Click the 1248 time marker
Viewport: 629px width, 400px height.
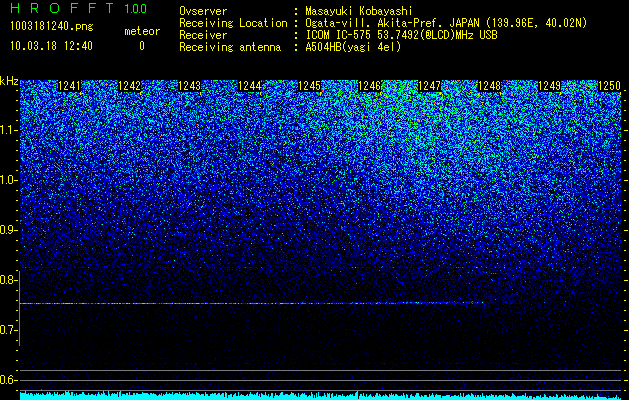pyautogui.click(x=490, y=86)
